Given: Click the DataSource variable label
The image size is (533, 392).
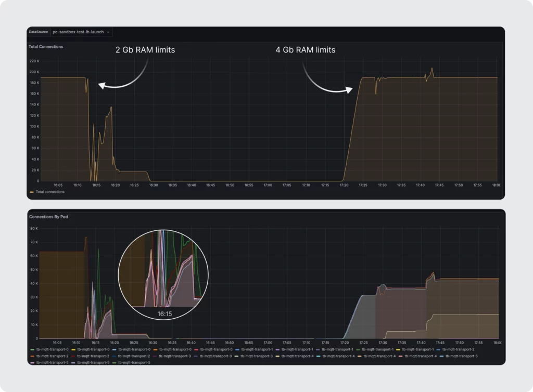Looking at the screenshot, I should (39, 32).
